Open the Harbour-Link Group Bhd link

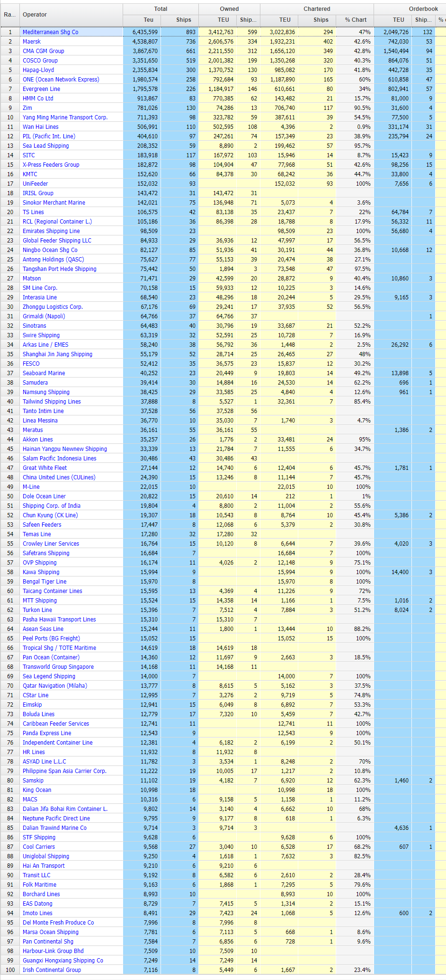[53, 951]
